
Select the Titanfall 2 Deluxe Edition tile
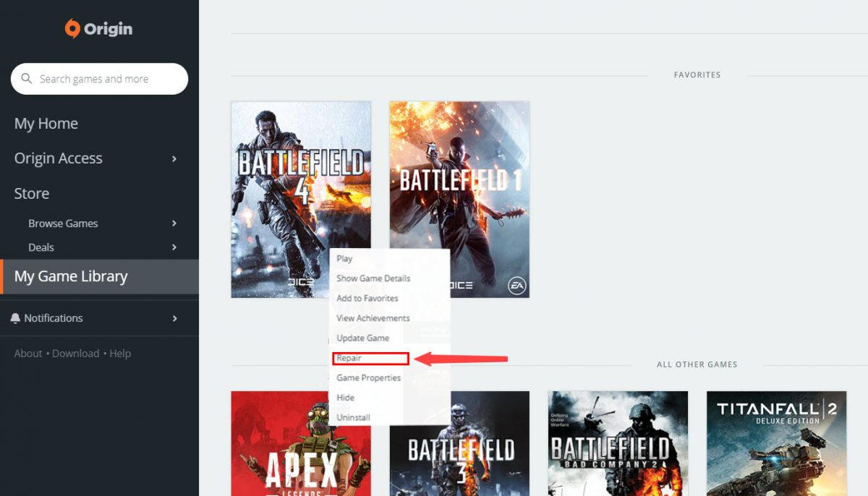[x=776, y=443]
